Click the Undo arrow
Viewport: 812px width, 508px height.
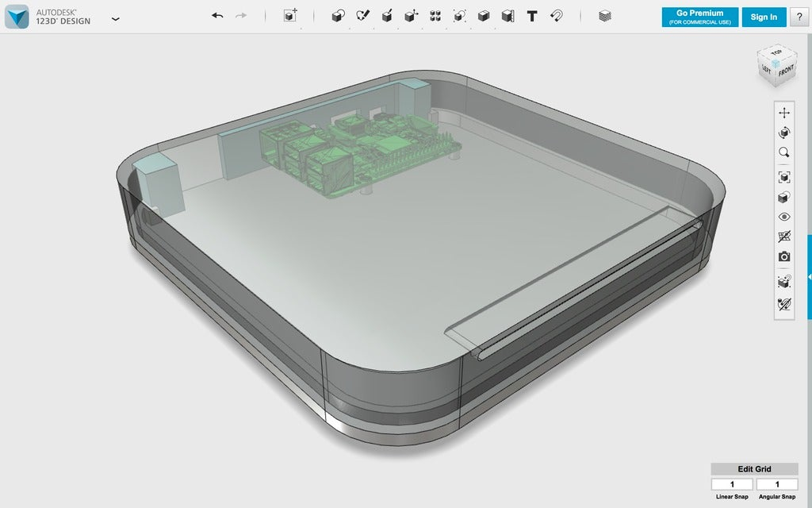[x=217, y=16]
